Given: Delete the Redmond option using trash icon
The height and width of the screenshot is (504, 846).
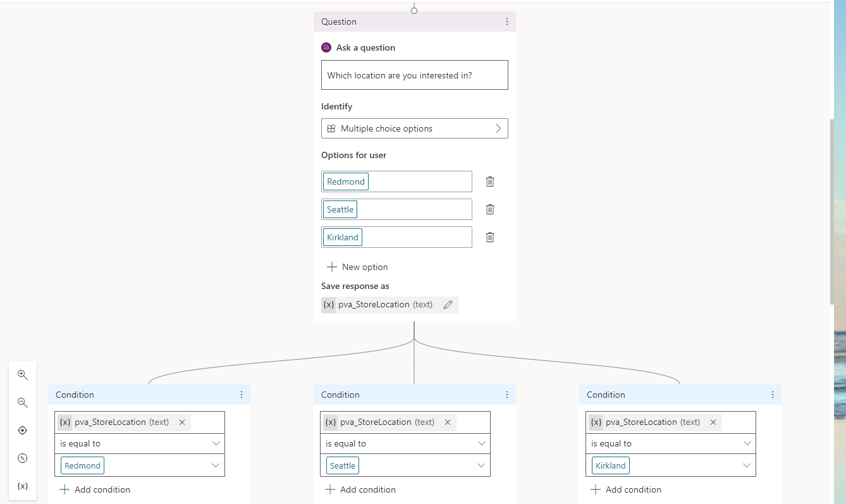Looking at the screenshot, I should tap(489, 181).
